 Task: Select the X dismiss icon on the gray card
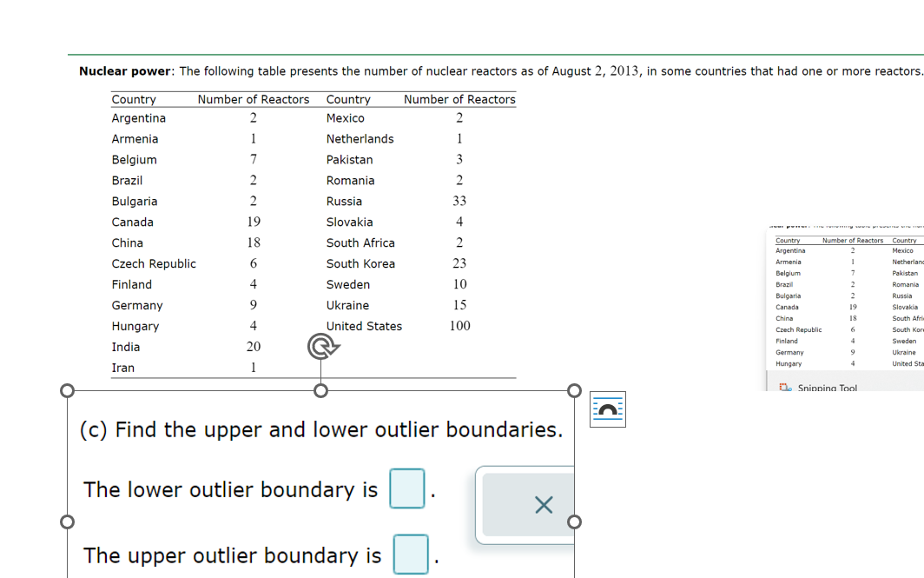click(x=544, y=505)
